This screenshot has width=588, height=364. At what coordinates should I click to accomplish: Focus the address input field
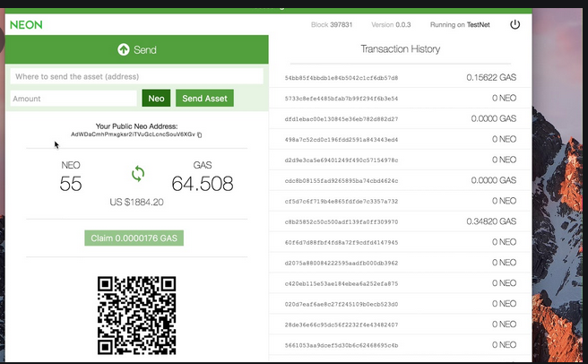[x=136, y=76]
